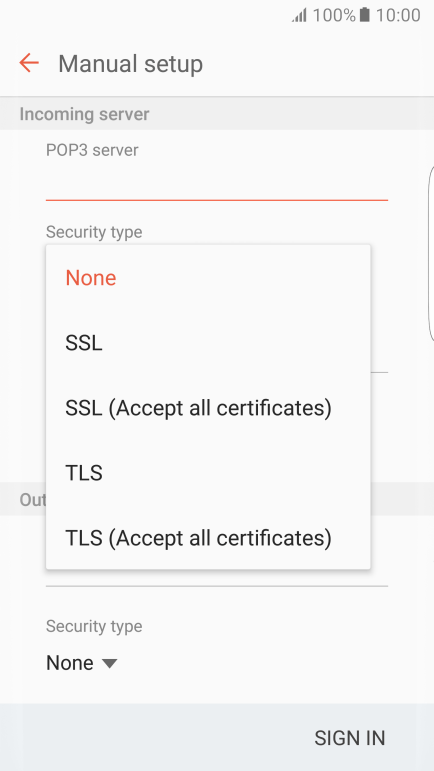Tap the partially hidden Outgoing section header
Screen dimensions: 434x771
pyautogui.click(x=32, y=500)
